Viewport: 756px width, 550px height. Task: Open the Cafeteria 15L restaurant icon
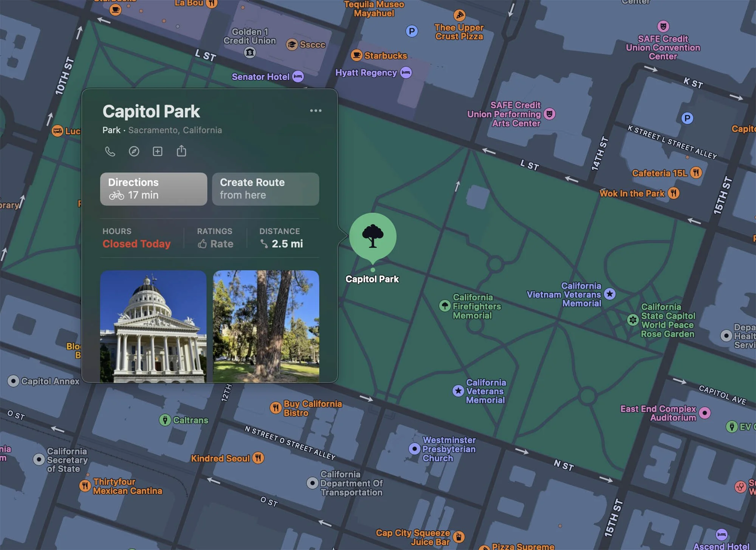click(696, 173)
